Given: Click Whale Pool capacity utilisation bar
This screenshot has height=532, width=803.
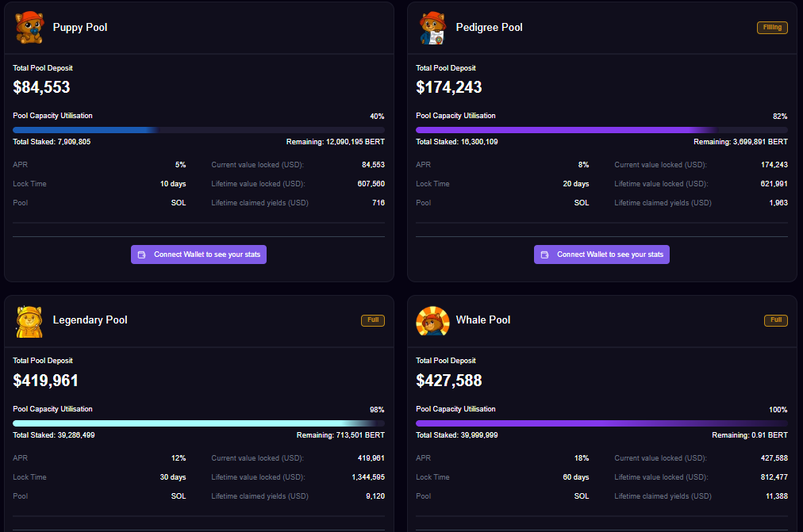Looking at the screenshot, I should 601,423.
